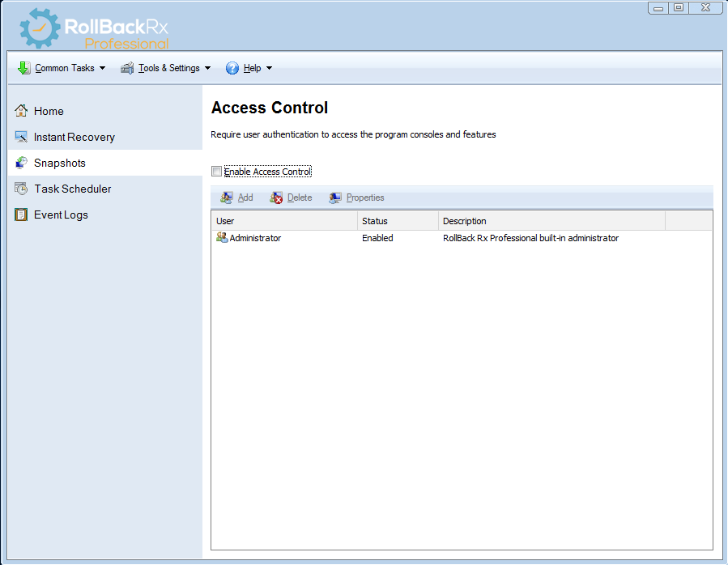The height and width of the screenshot is (565, 728).
Task: Click the Task Scheduler clock icon
Action: 21,189
